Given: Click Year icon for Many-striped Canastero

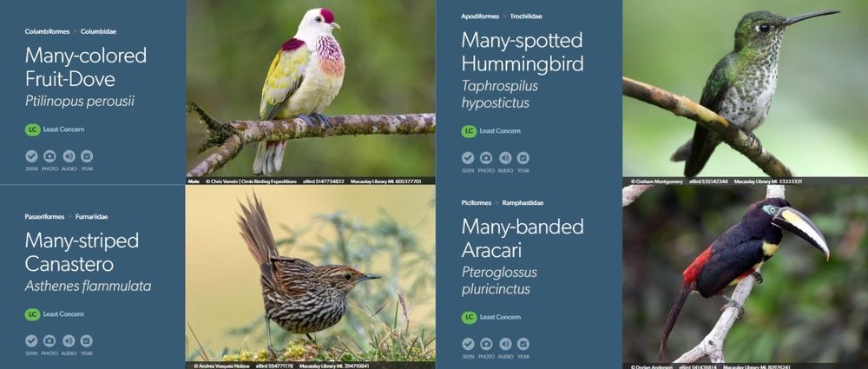Looking at the screenshot, I should pos(86,340).
